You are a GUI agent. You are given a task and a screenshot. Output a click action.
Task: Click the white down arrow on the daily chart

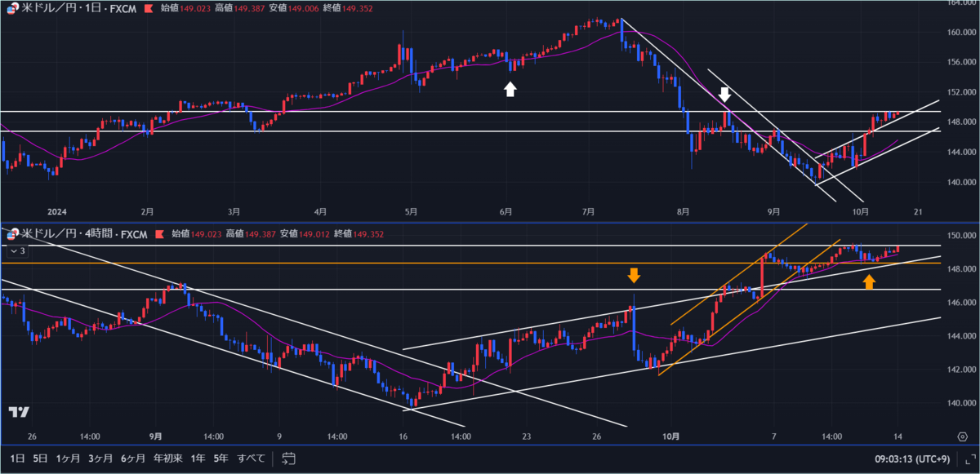[x=725, y=94]
